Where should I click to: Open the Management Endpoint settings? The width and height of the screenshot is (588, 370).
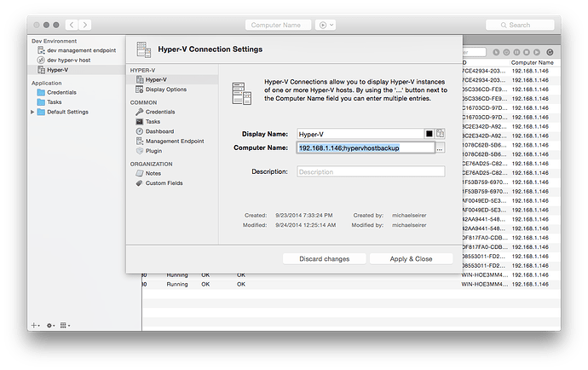pos(174,141)
